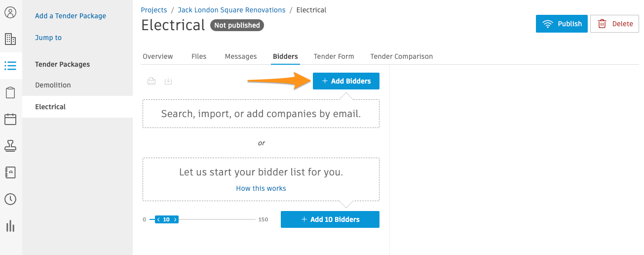Increase bidder count with right arrow
Image resolution: width=644 pixels, height=255 pixels.
(x=175, y=219)
